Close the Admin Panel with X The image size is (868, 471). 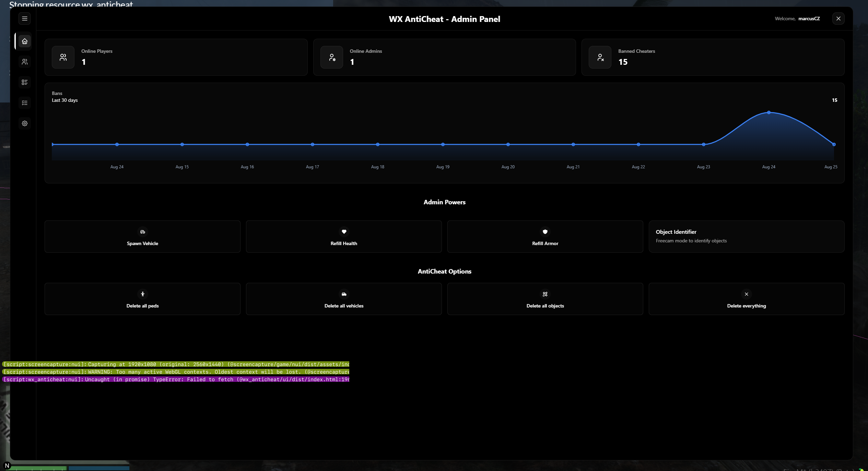(x=838, y=19)
